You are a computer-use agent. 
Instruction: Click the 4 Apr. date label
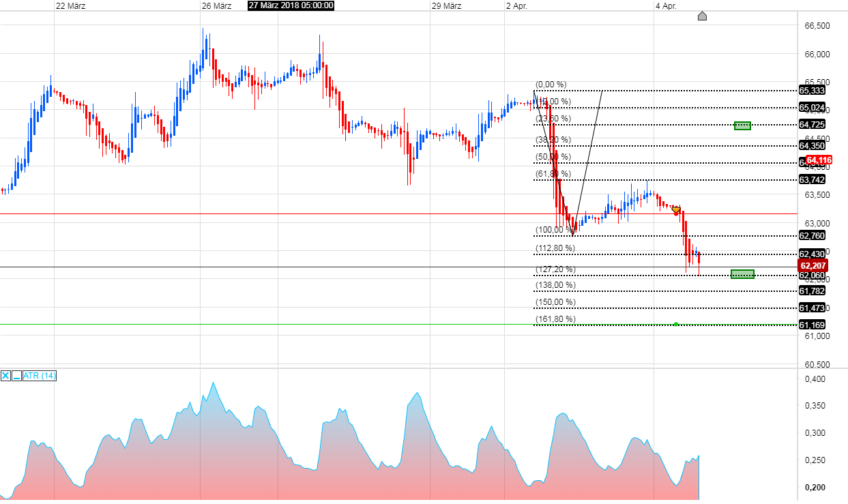click(x=667, y=5)
